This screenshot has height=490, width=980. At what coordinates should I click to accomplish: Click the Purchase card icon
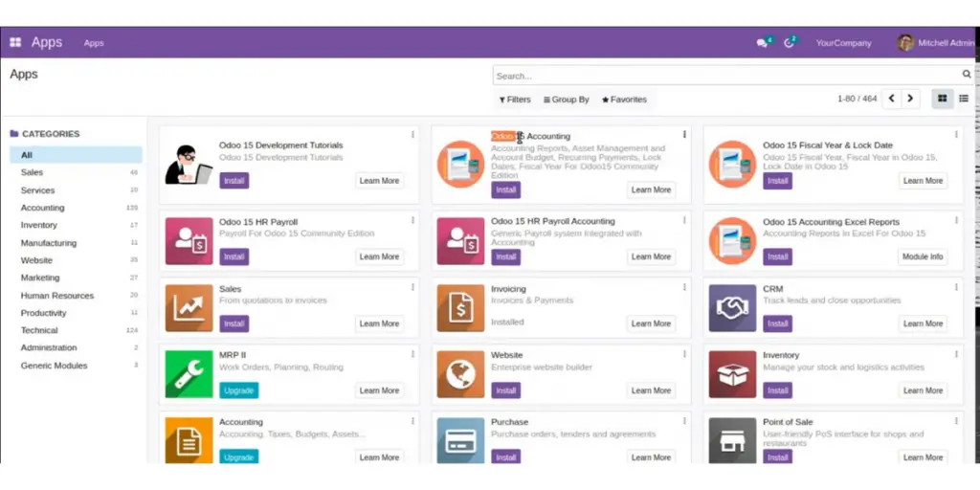[460, 440]
